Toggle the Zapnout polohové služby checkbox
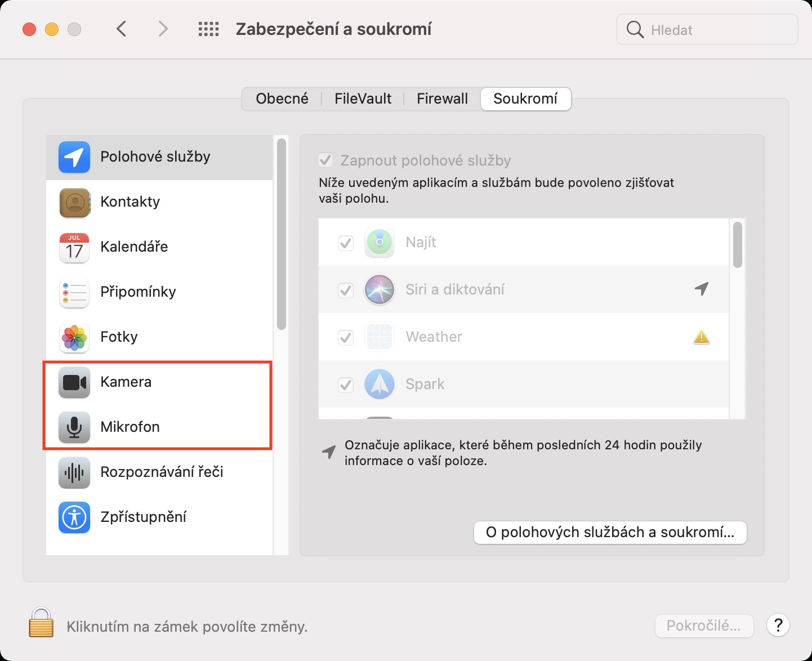812x661 pixels. tap(325, 160)
